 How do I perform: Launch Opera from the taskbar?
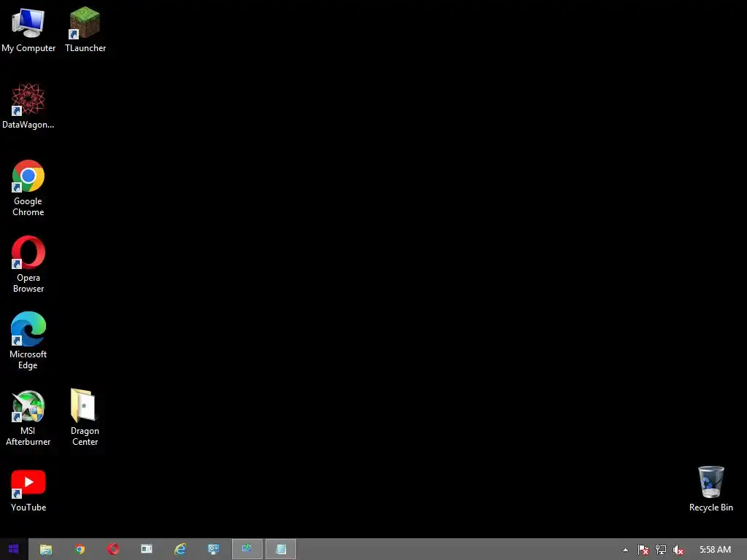coord(113,549)
